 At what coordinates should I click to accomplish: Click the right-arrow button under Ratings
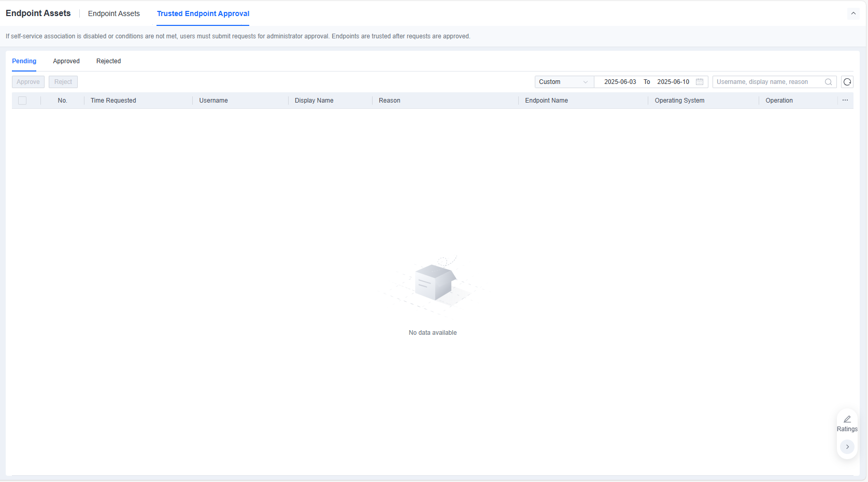[847, 447]
